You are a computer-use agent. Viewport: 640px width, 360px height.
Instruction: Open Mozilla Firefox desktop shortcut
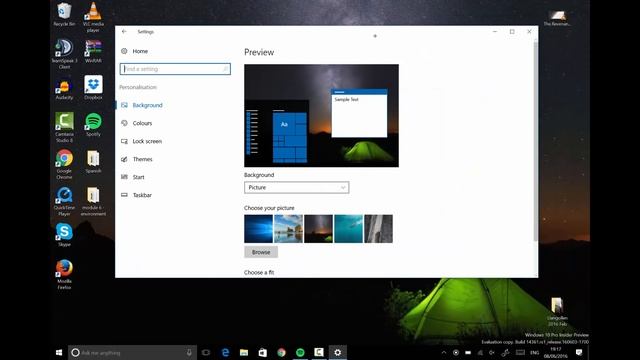64,274
